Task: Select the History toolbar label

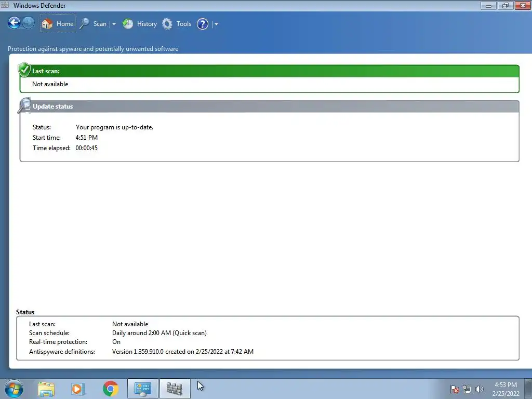Action: (x=147, y=24)
